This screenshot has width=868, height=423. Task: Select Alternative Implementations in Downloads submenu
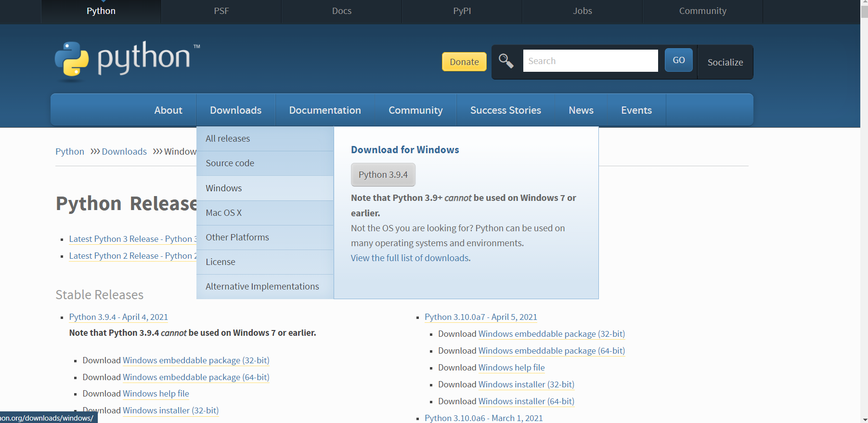pos(265,287)
